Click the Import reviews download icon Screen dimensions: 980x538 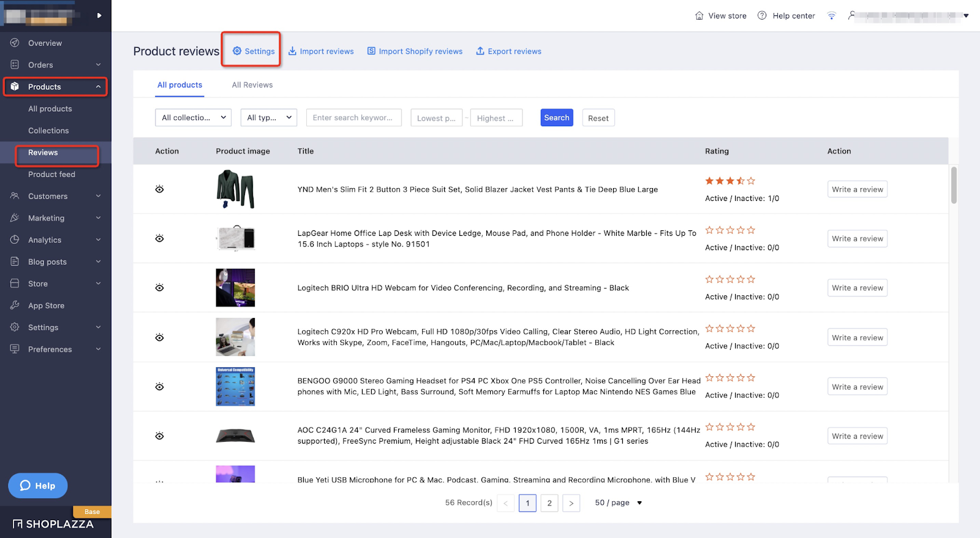[292, 51]
